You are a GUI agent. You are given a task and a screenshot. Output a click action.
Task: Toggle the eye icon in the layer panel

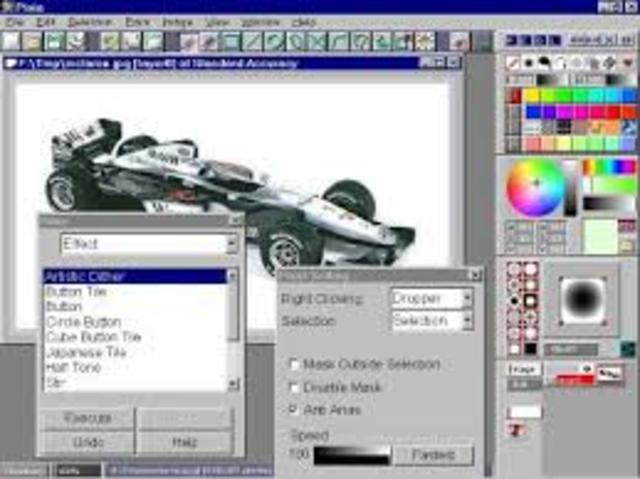pyautogui.click(x=587, y=368)
